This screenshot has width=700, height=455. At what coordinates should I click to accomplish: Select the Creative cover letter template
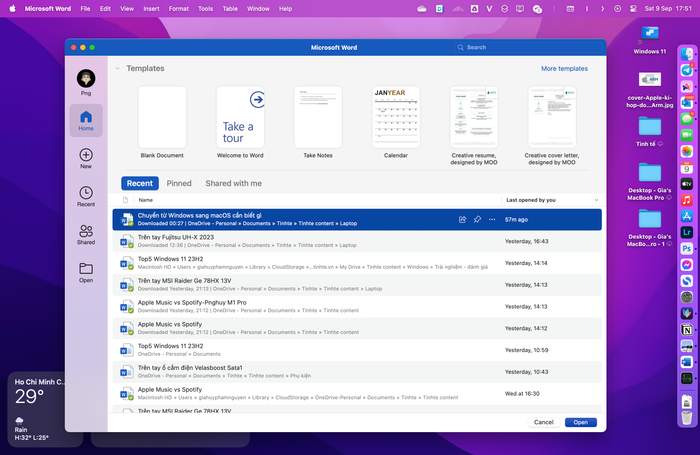(x=552, y=117)
